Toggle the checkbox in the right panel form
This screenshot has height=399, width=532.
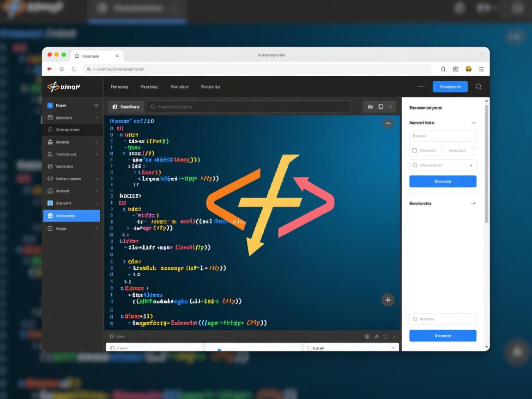pos(415,151)
